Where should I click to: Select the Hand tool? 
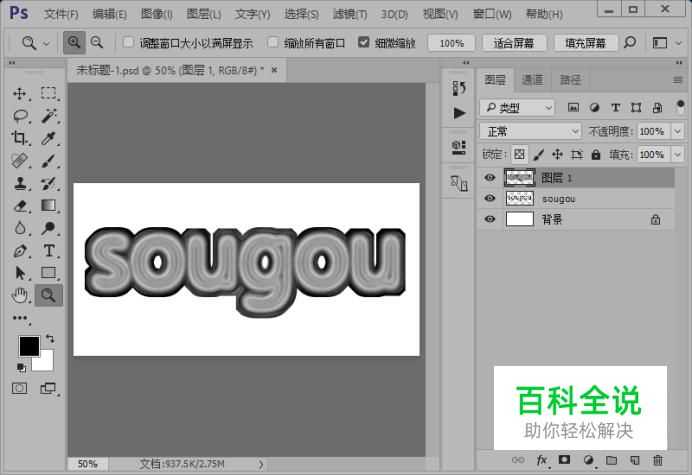(x=20, y=294)
